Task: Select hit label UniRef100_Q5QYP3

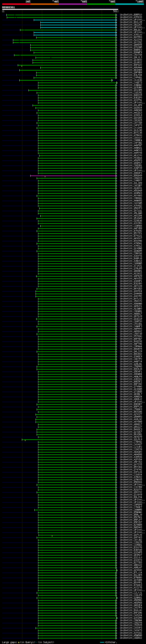Action: point(131,208)
